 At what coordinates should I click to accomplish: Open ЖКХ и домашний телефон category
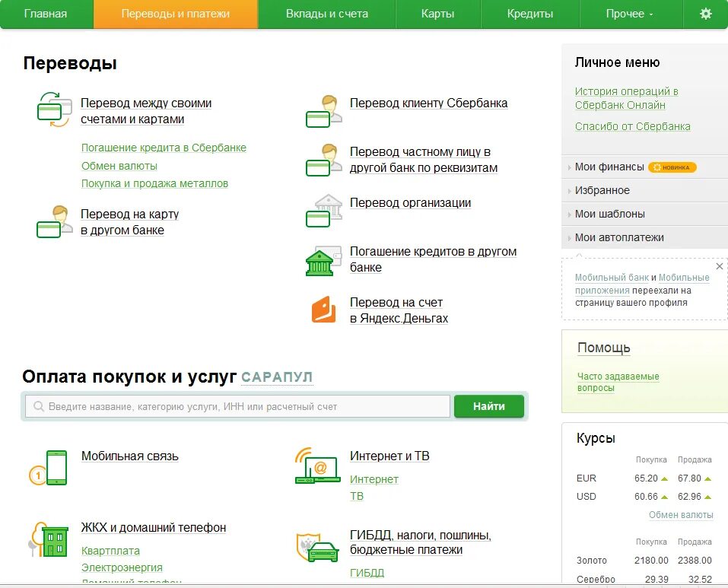pyautogui.click(x=153, y=528)
